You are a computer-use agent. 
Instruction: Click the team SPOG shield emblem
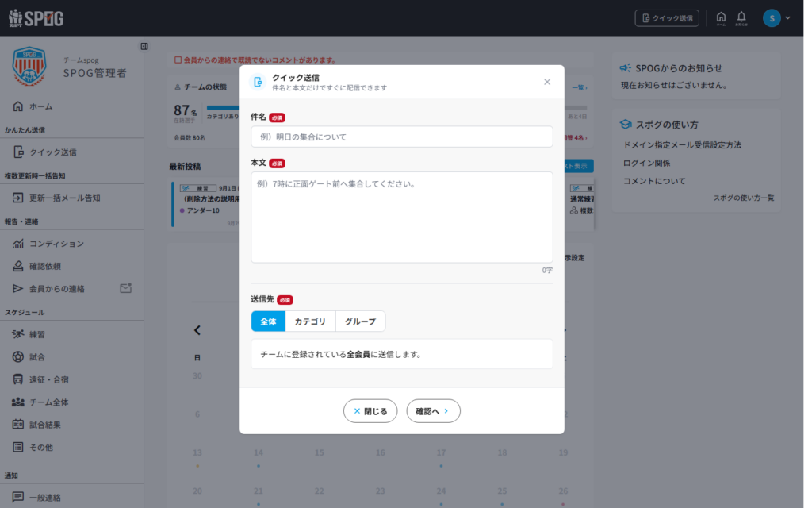point(29,66)
